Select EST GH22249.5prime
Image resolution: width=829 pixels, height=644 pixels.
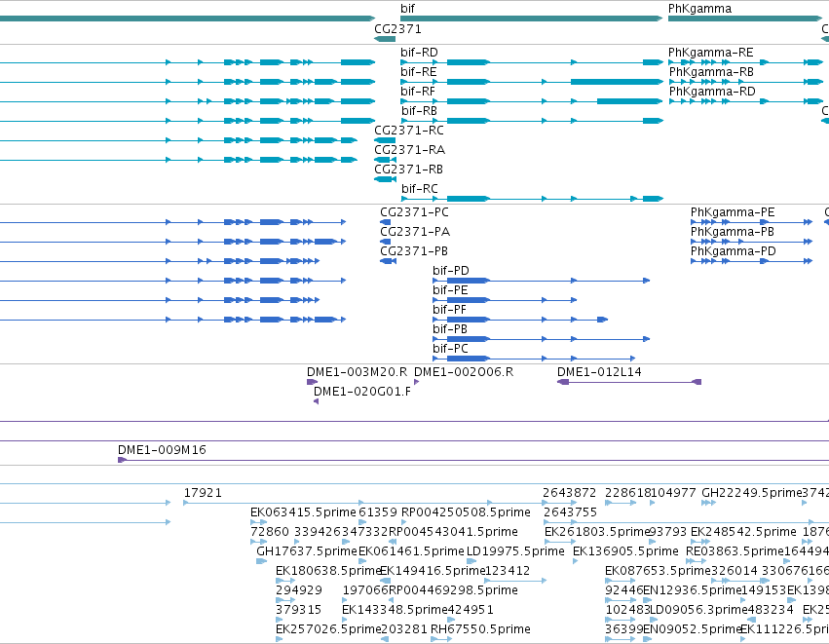coord(752,493)
